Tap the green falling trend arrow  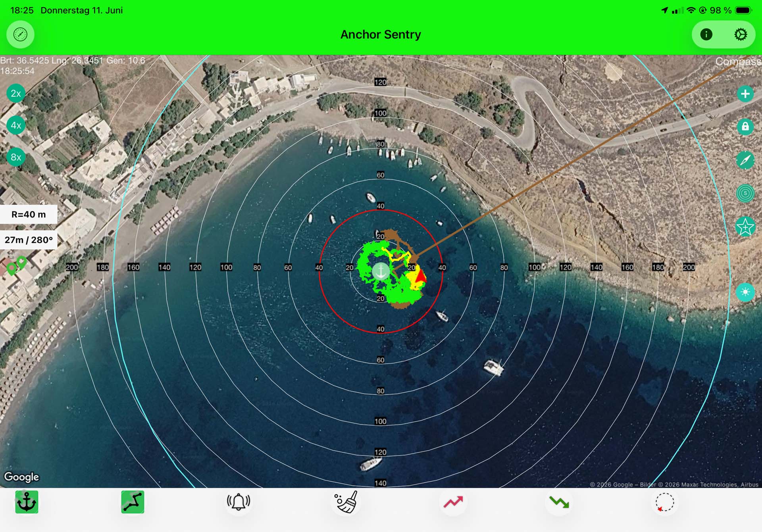coord(559,502)
